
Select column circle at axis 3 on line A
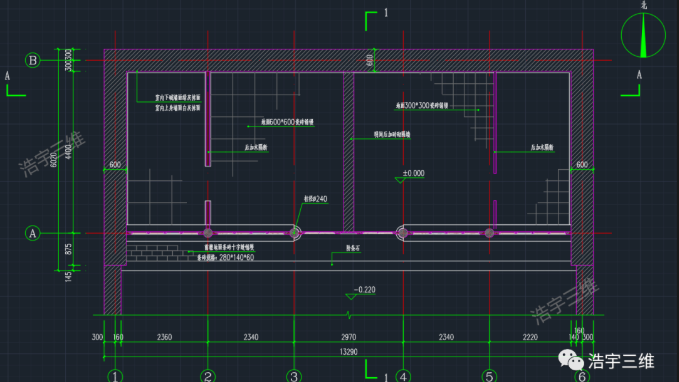click(x=294, y=233)
